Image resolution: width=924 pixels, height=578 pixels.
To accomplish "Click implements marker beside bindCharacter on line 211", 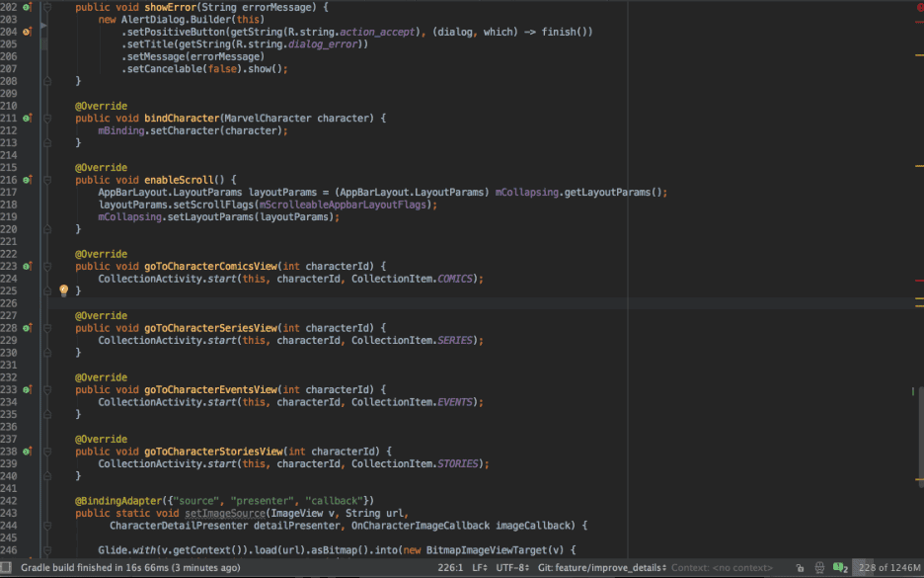I will (27, 119).
